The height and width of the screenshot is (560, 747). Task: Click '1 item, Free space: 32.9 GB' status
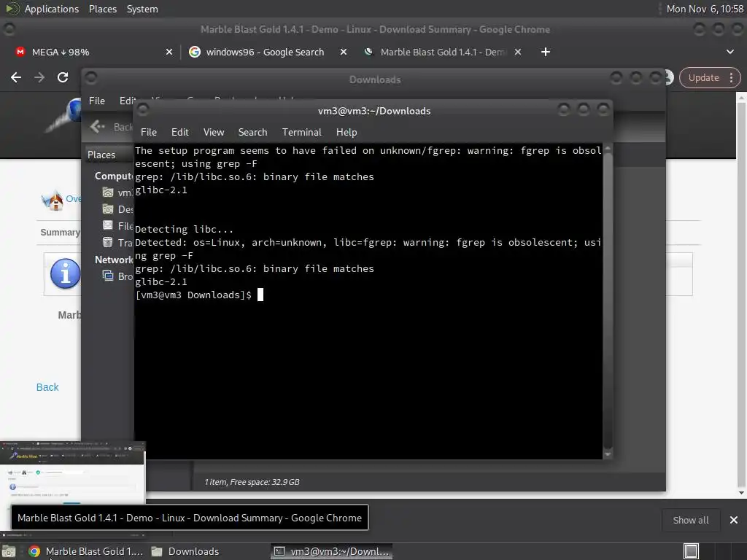[252, 482]
